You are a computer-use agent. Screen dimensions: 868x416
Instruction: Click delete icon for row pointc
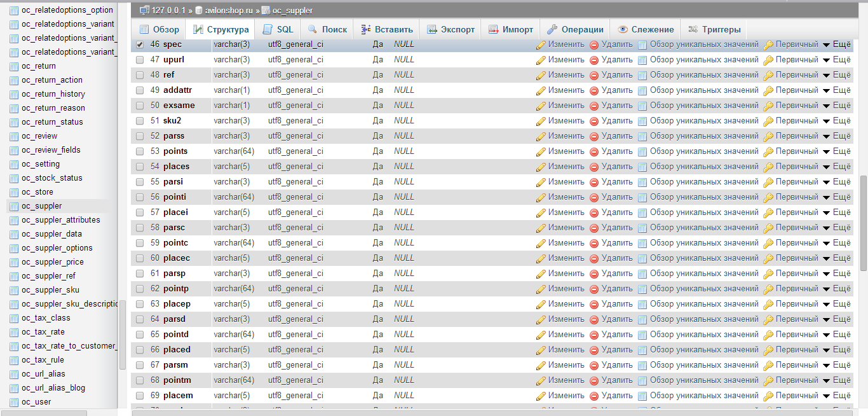(x=594, y=243)
